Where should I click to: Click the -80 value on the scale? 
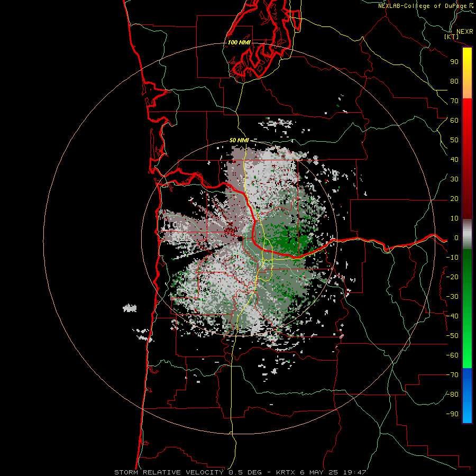pyautogui.click(x=452, y=395)
